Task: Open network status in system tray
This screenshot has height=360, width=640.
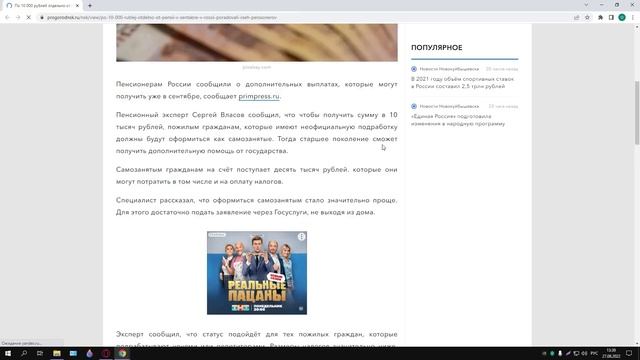Action: pos(576,353)
